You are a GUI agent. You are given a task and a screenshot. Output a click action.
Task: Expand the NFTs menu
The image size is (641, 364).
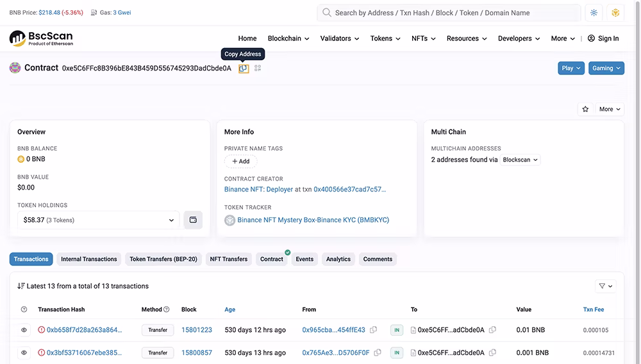tap(424, 38)
